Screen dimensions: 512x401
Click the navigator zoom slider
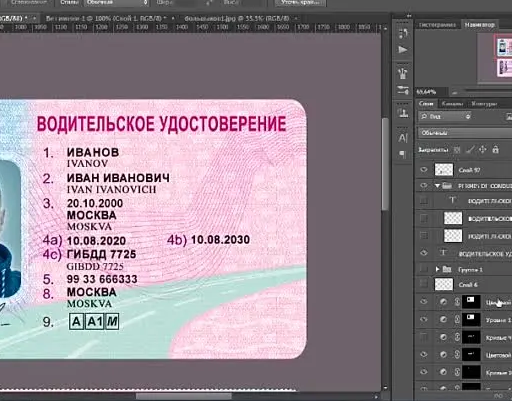488,91
